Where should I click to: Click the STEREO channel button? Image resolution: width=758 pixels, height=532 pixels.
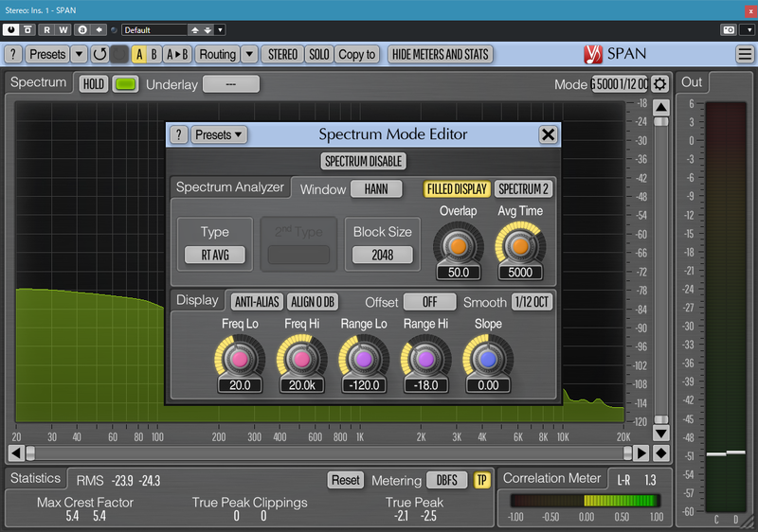tap(282, 54)
